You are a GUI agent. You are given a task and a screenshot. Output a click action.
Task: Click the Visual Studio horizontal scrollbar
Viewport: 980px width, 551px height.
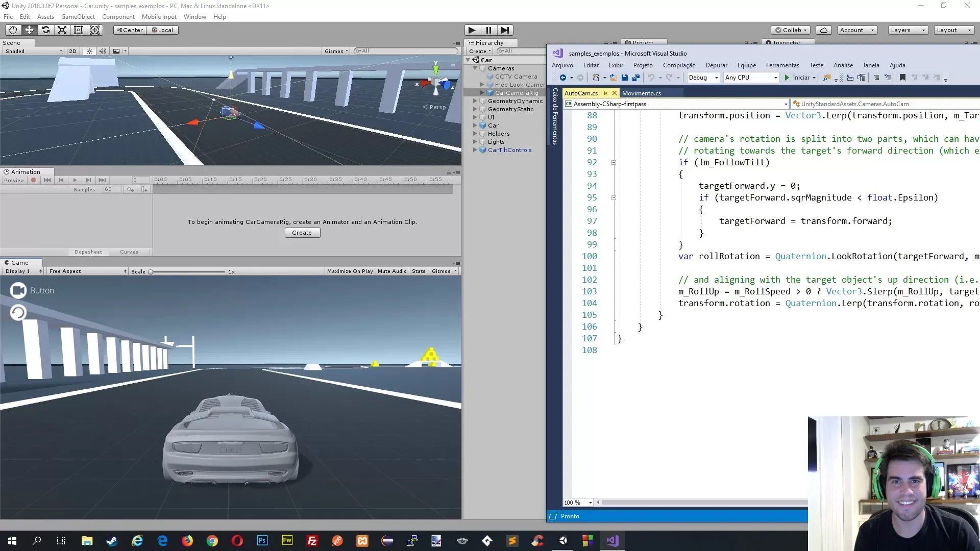point(704,503)
